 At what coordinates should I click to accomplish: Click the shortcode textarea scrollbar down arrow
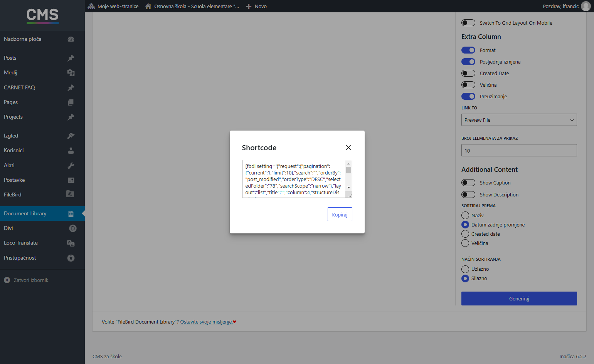[x=348, y=188]
